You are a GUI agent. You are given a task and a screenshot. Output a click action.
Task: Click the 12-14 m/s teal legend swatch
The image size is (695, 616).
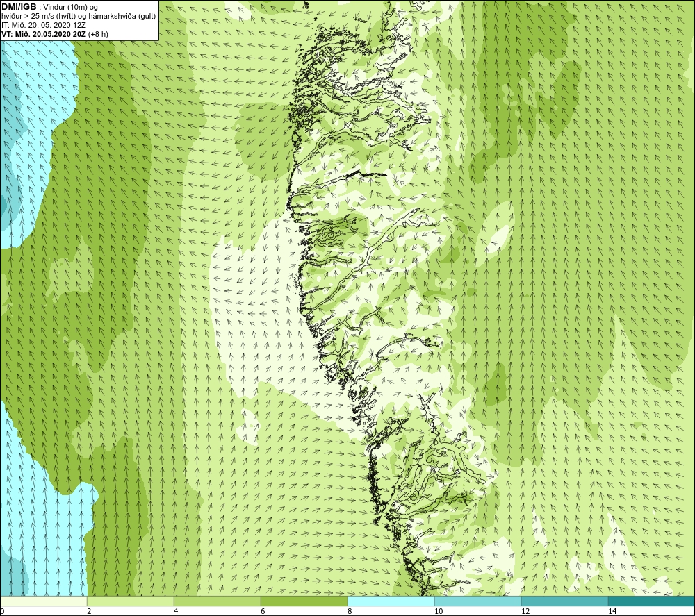564,601
